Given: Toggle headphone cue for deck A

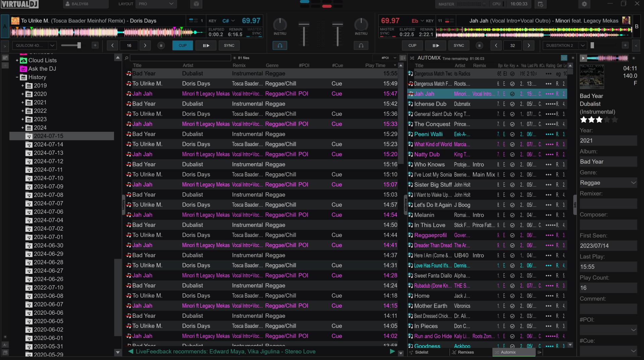Looking at the screenshot, I should 280,46.
